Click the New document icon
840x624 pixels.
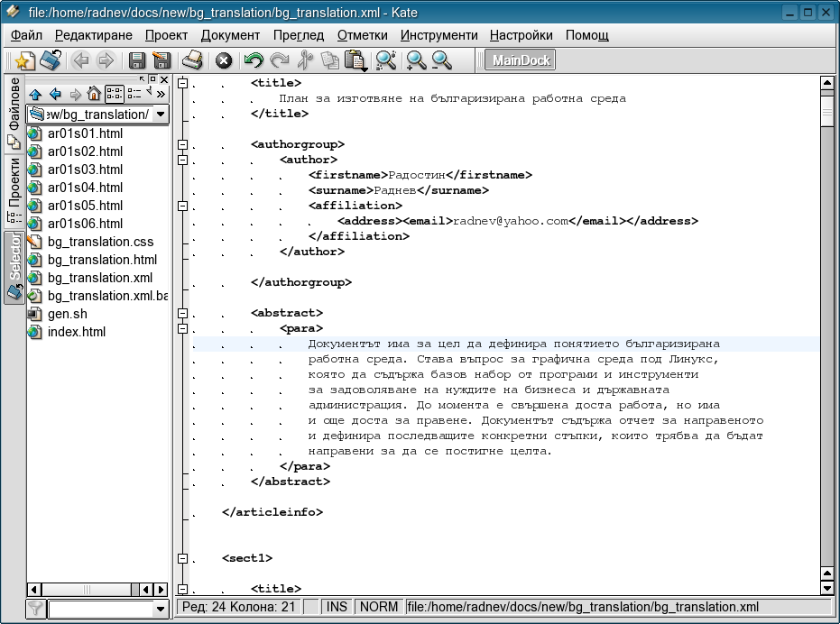click(25, 61)
